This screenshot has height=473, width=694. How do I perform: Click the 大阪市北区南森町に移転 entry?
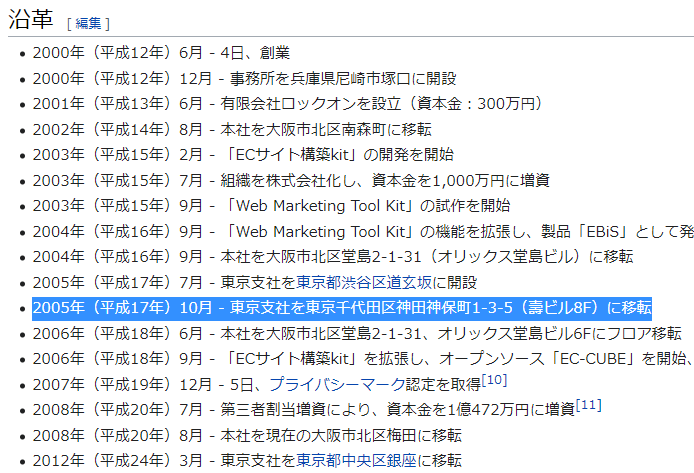pyautogui.click(x=232, y=129)
